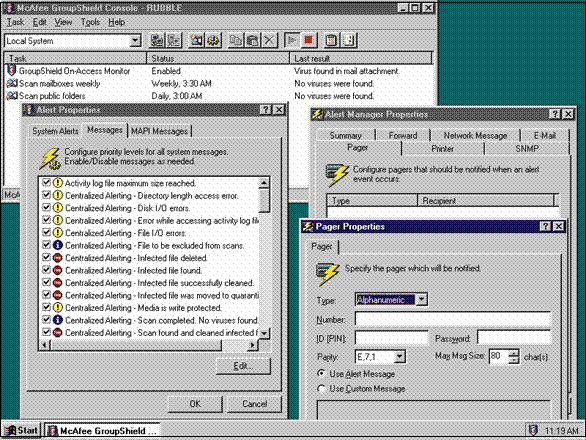Click the McAfee shield icon in system tray

point(533,430)
